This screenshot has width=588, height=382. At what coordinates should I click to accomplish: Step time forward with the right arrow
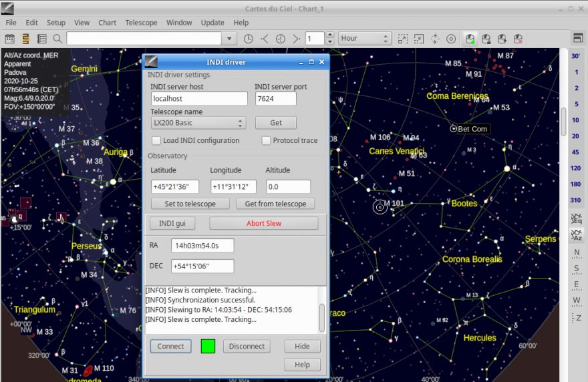point(296,39)
